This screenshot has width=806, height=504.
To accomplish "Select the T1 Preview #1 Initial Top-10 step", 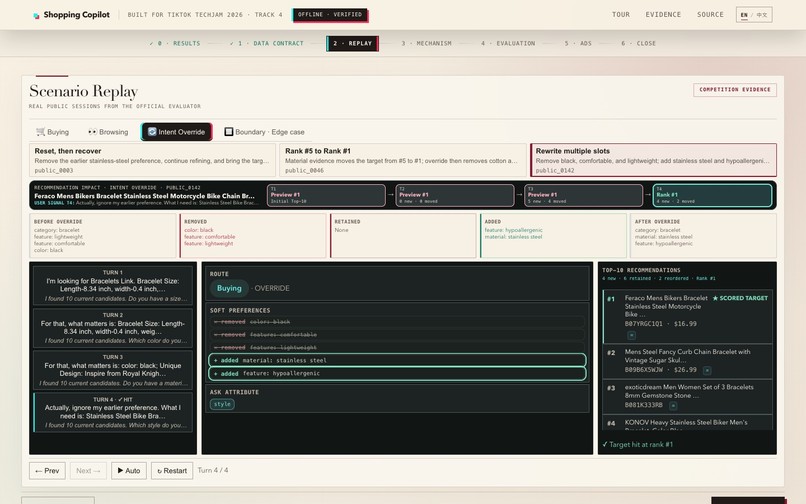I will click(x=326, y=195).
